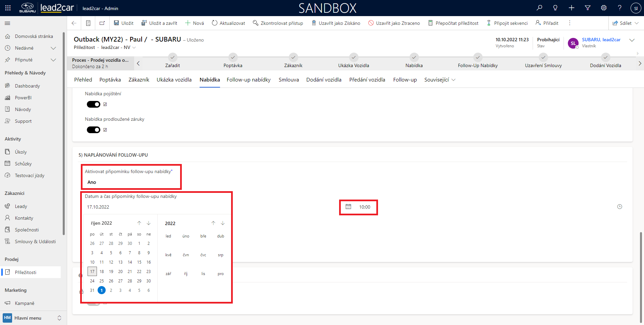Open the settings gear icon
The image size is (644, 325).
pos(604,8)
